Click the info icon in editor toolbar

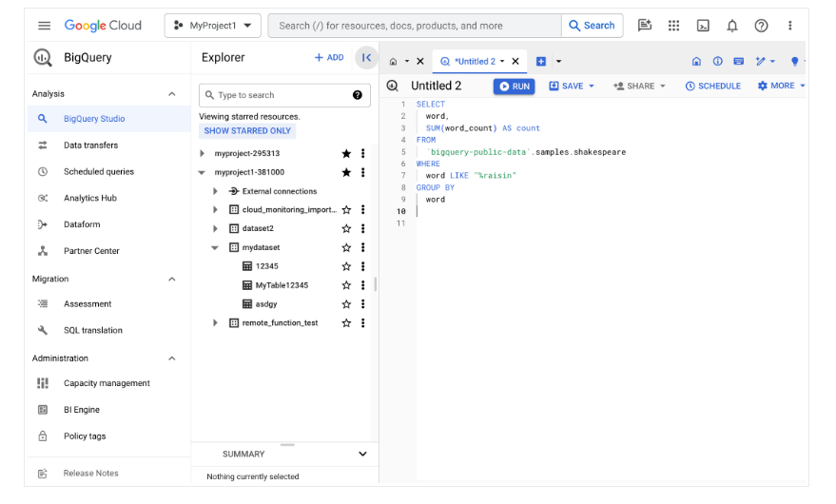(x=718, y=61)
